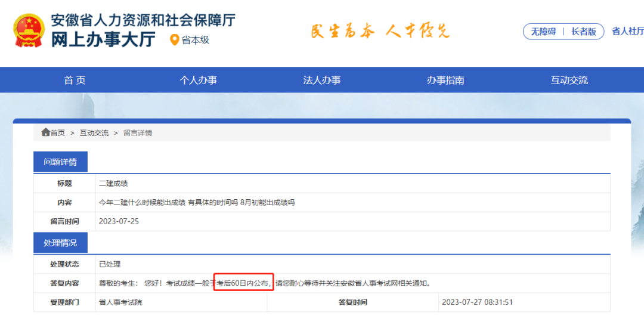Screen dimensions: 644x328
Task: Open the 法人办事 navigation menu
Action: tap(321, 80)
